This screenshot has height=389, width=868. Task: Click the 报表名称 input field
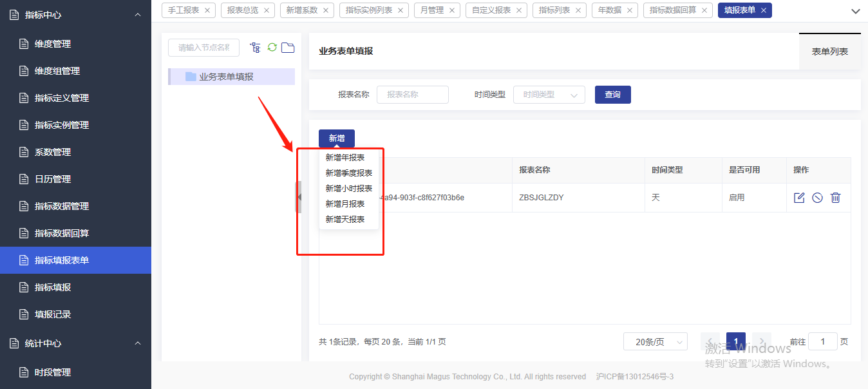(x=412, y=95)
